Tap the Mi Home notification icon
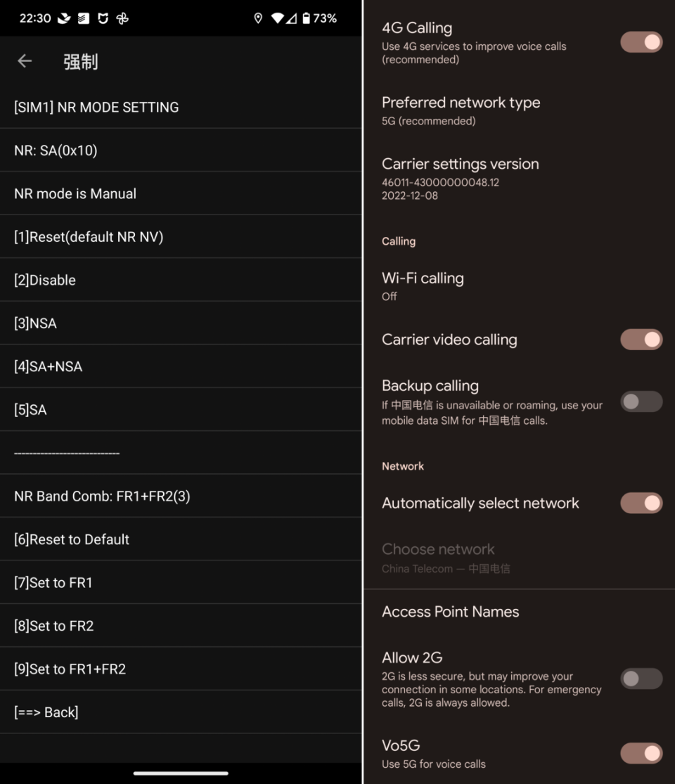The image size is (675, 784). pyautogui.click(x=103, y=19)
